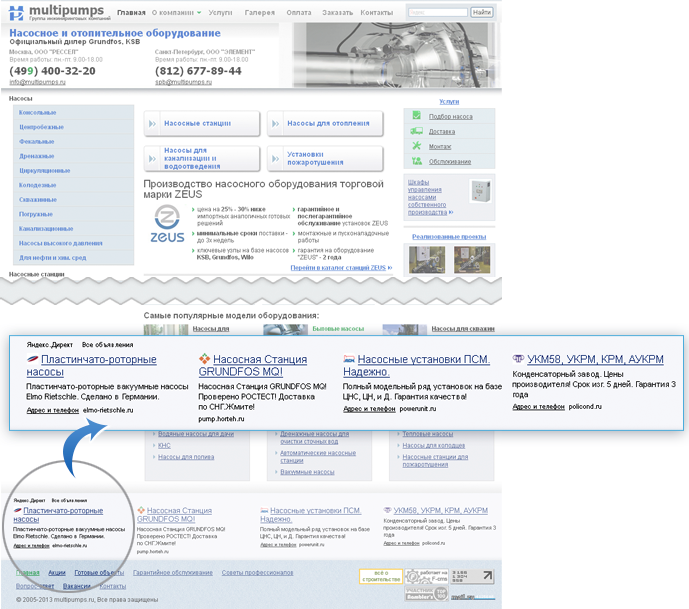Viewport: 689px width, 609px height.
Task: Open 'Насосы для скважин' popular models link
Action: (x=463, y=329)
